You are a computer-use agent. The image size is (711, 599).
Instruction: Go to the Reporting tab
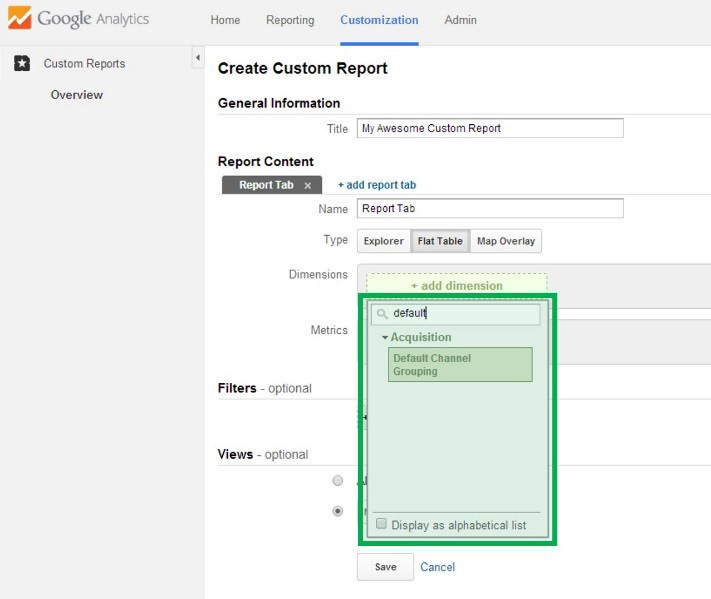point(290,20)
